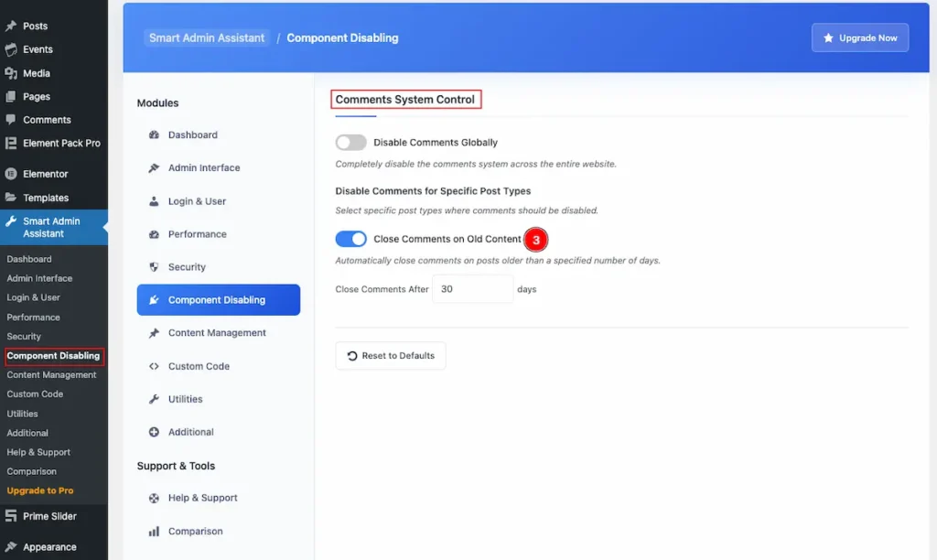The width and height of the screenshot is (937, 560).
Task: Open Comparison in the admin submenu
Action: [32, 471]
